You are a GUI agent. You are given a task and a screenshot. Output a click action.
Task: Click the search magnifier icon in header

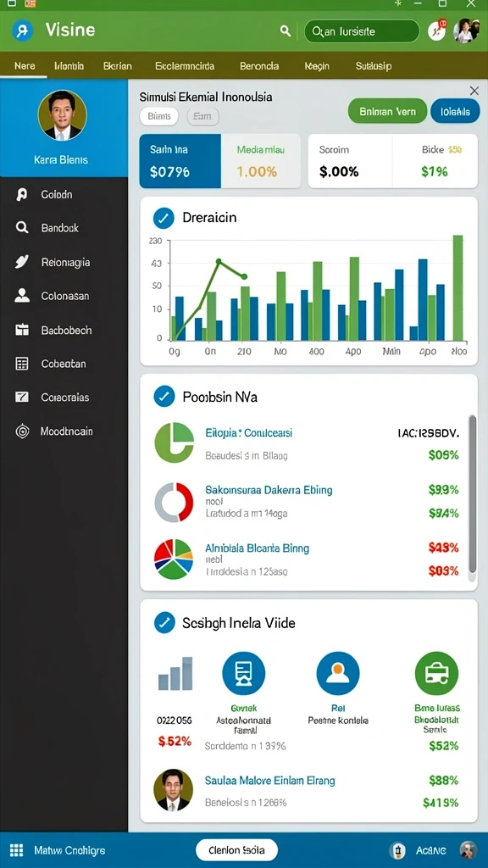pyautogui.click(x=286, y=31)
